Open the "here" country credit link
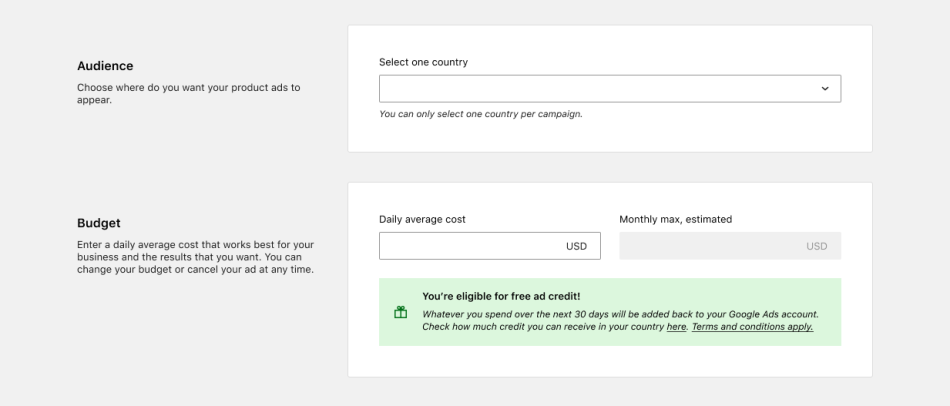Image resolution: width=950 pixels, height=406 pixels. pyautogui.click(x=677, y=327)
